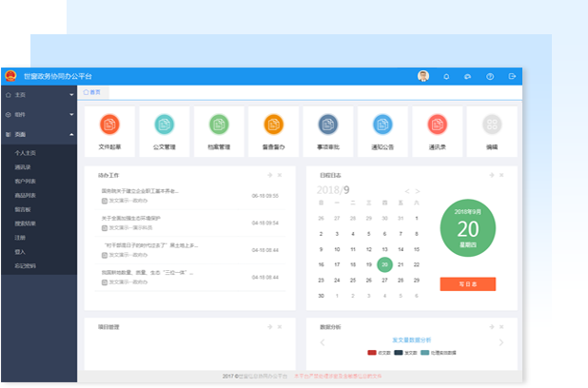The height and width of the screenshot is (388, 588).
Task: Click the red legend swatch in 数据分析
Action: (372, 353)
